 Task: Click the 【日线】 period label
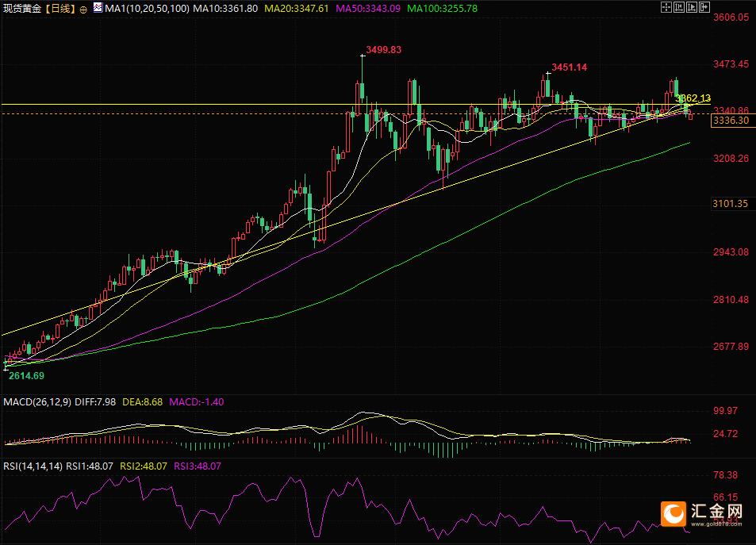pyautogui.click(x=60, y=8)
